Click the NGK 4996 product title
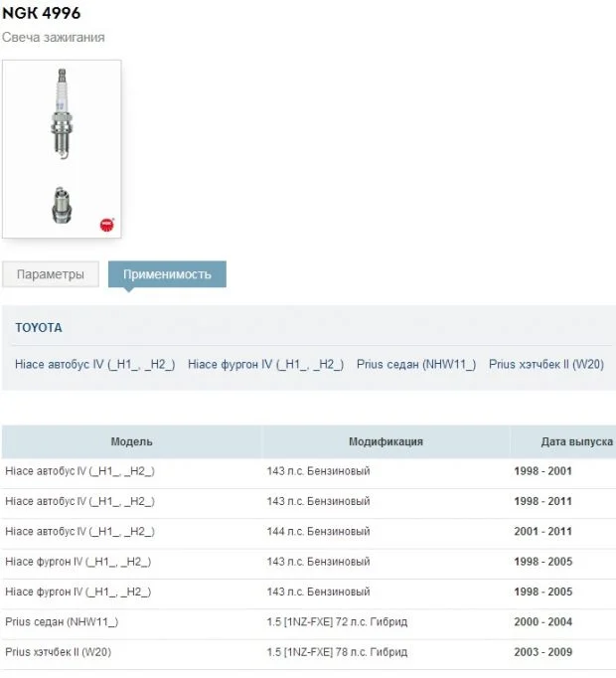 tap(42, 14)
